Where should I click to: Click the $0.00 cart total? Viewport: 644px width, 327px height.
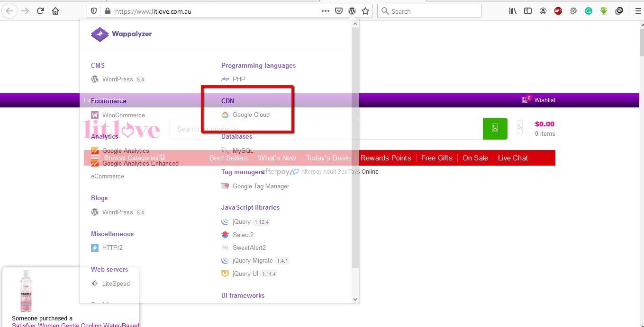point(544,124)
